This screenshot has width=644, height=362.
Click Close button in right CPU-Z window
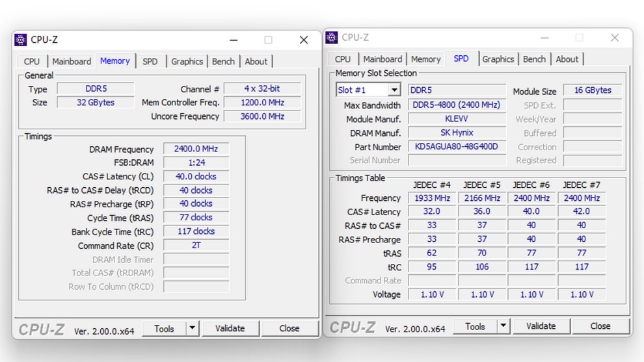click(x=600, y=326)
